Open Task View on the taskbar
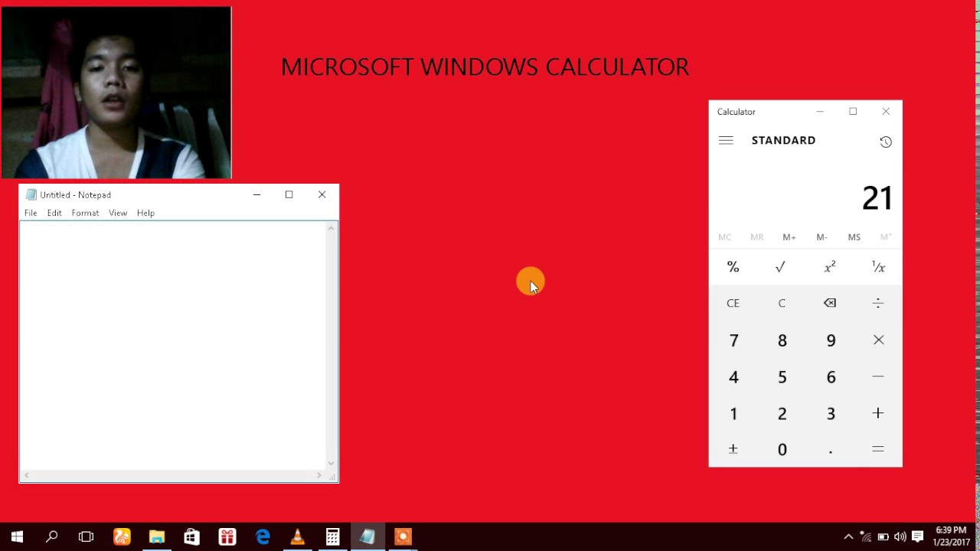Image resolution: width=980 pixels, height=551 pixels. point(86,537)
